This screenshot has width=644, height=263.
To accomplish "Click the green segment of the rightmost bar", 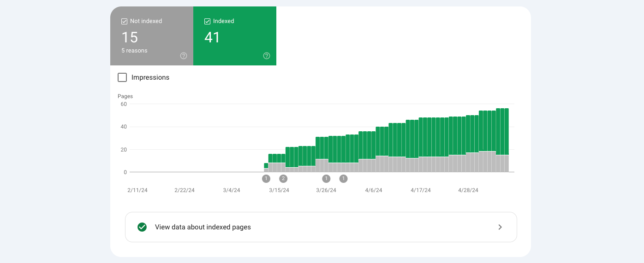I will [506, 131].
